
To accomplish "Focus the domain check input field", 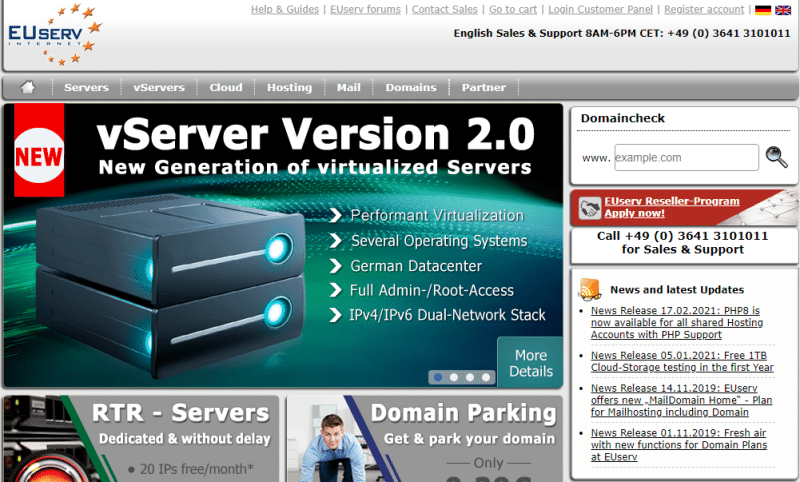I will click(686, 157).
